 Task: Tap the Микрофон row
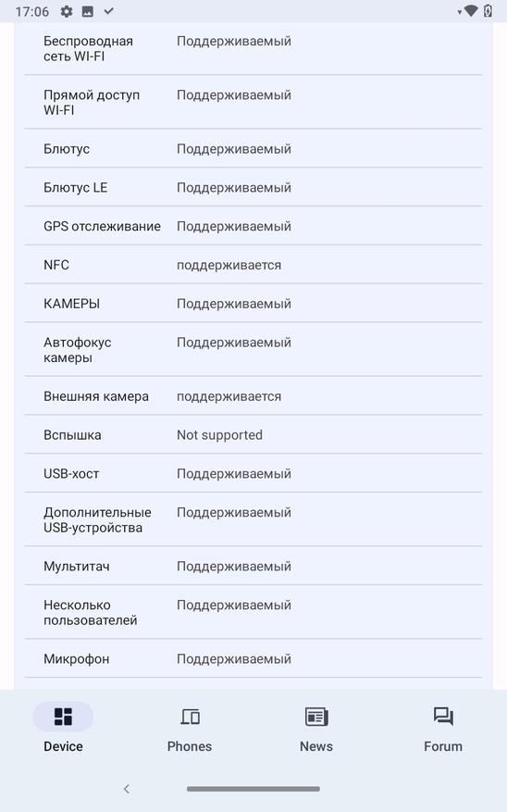[253, 658]
